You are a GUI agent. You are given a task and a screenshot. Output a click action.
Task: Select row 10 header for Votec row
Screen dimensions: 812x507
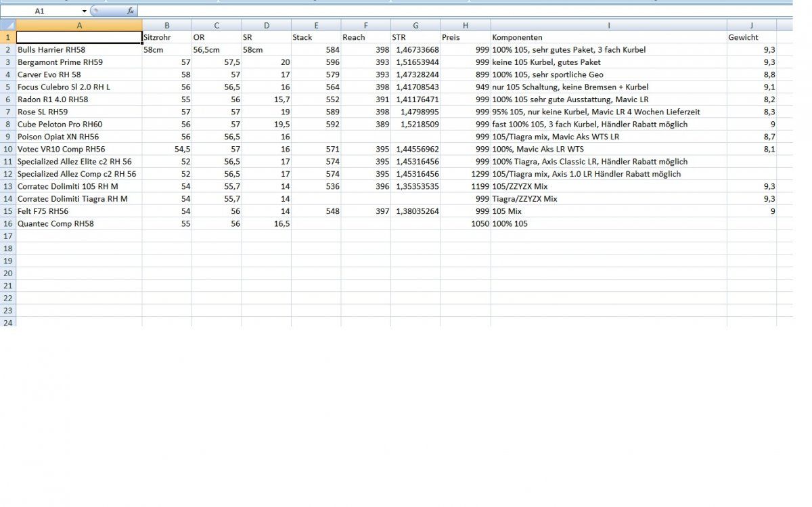tap(7, 149)
